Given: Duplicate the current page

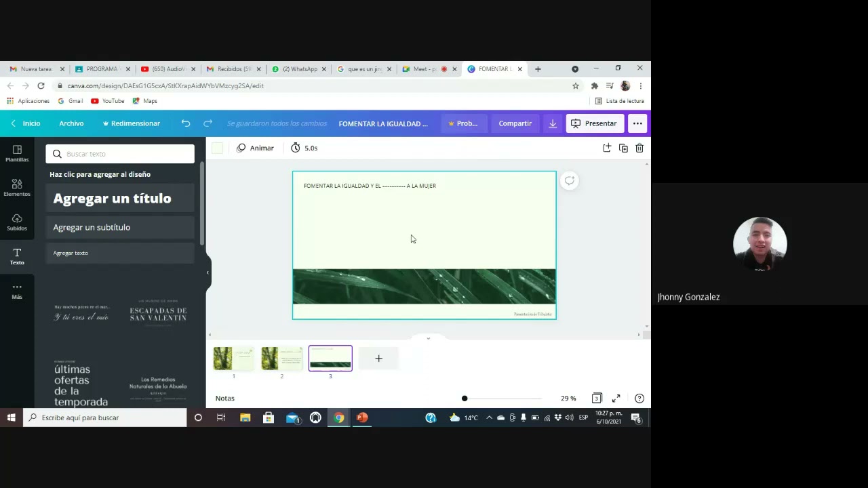Looking at the screenshot, I should [623, 148].
